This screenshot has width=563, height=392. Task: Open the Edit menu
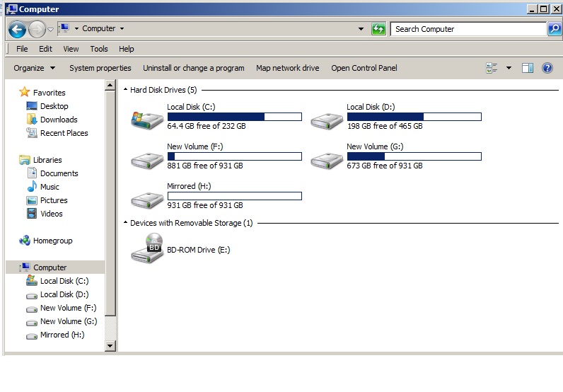tap(45, 49)
